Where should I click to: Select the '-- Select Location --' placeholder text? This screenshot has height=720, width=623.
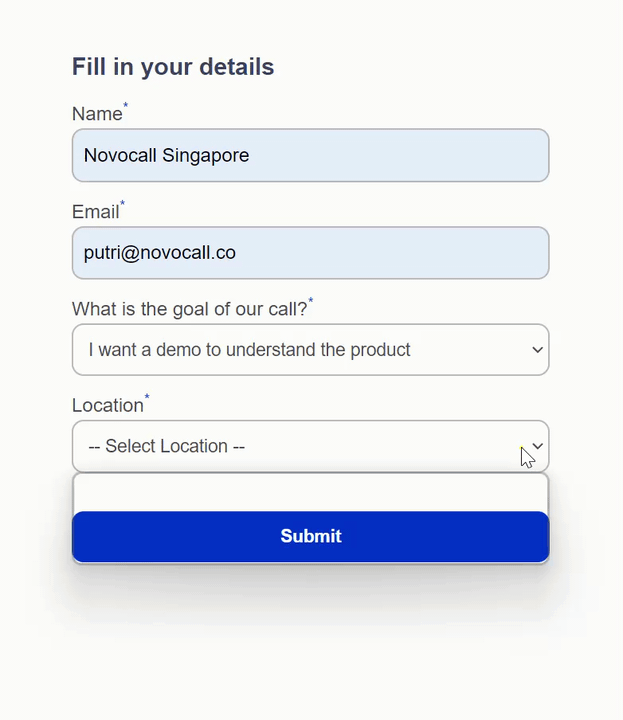[167, 446]
